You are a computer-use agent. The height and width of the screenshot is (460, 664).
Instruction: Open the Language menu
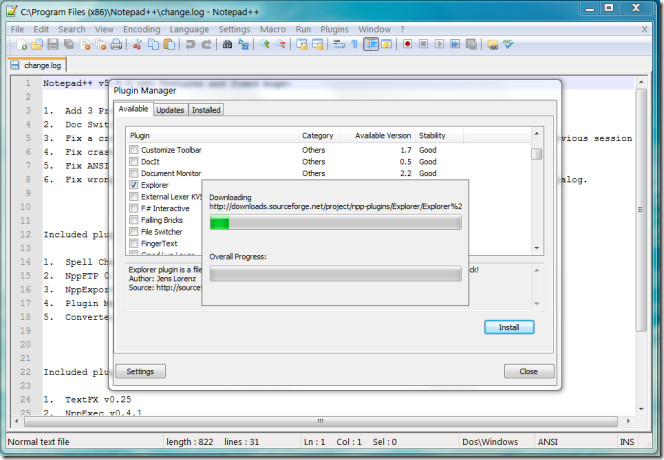[189, 29]
